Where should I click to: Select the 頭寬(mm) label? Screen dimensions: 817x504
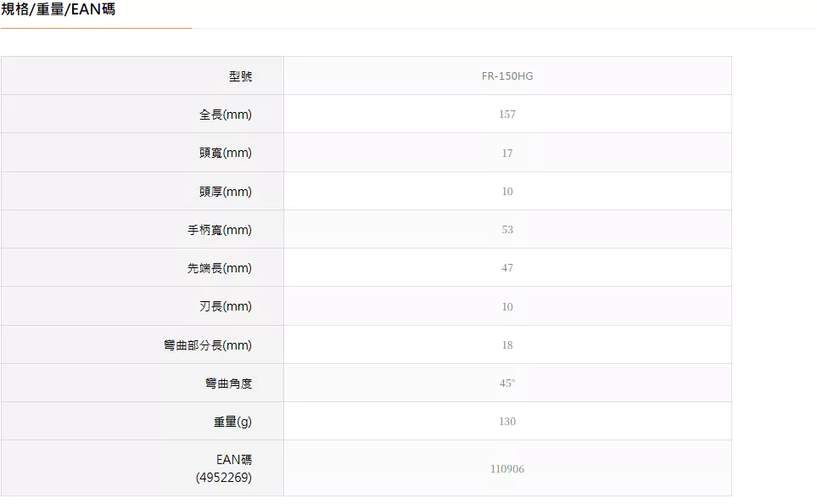tap(225, 153)
